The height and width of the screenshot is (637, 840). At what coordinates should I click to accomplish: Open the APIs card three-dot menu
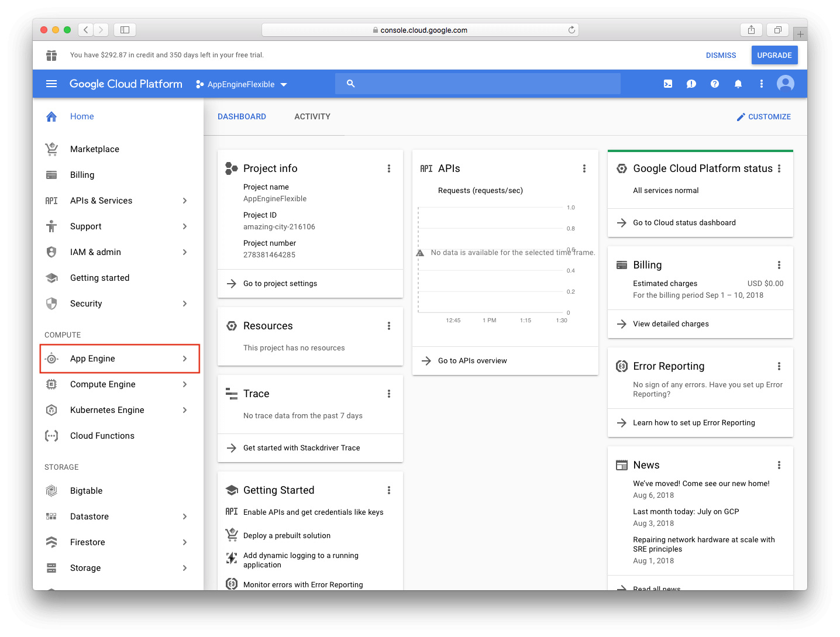(584, 168)
